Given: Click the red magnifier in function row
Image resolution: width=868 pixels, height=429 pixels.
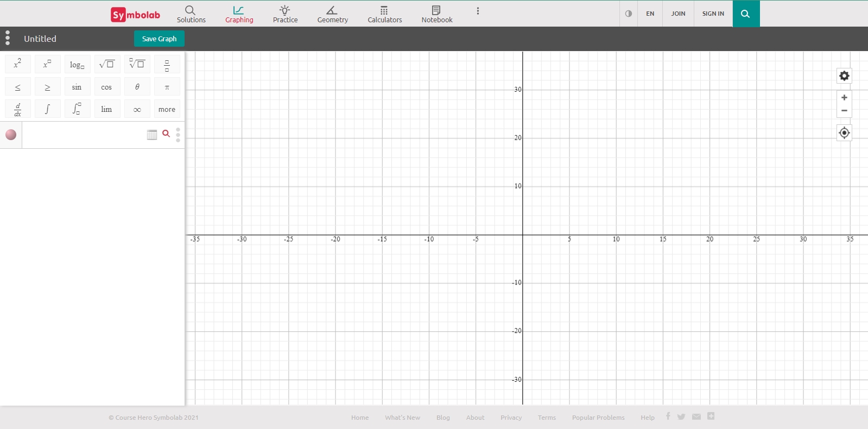Looking at the screenshot, I should (166, 134).
